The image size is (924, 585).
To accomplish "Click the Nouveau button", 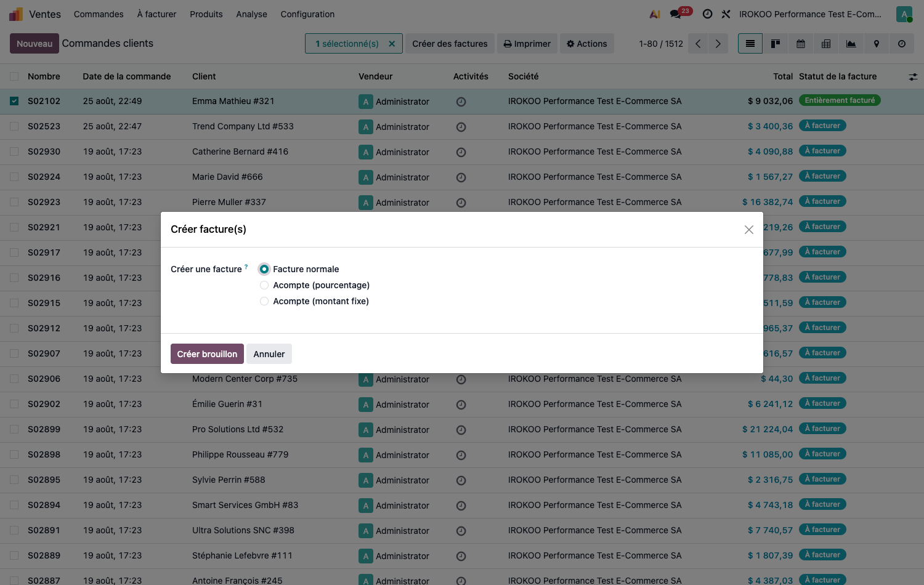I will (34, 44).
